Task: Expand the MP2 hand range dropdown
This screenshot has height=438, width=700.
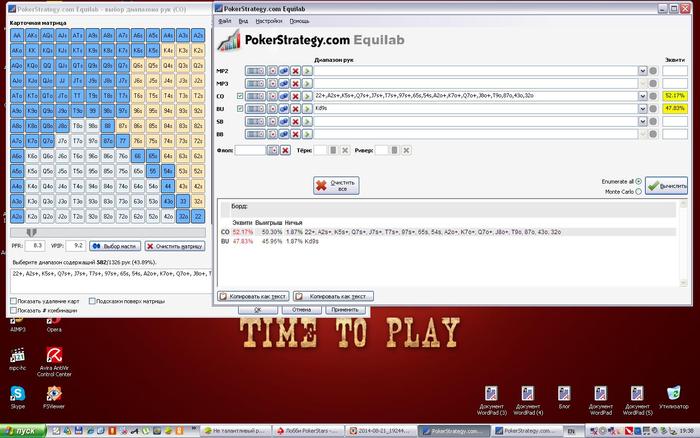Action: click(x=642, y=71)
